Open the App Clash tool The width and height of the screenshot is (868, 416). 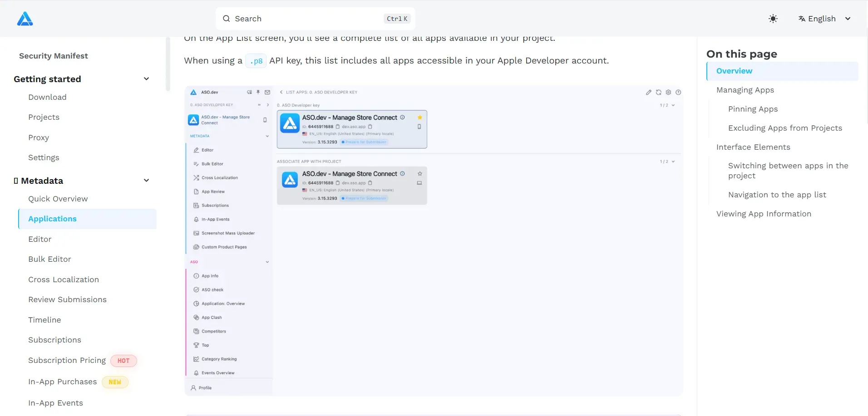[212, 317]
